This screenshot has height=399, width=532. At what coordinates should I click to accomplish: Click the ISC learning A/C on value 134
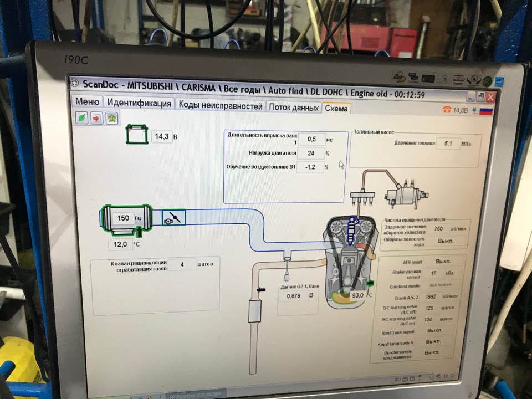[428, 319]
